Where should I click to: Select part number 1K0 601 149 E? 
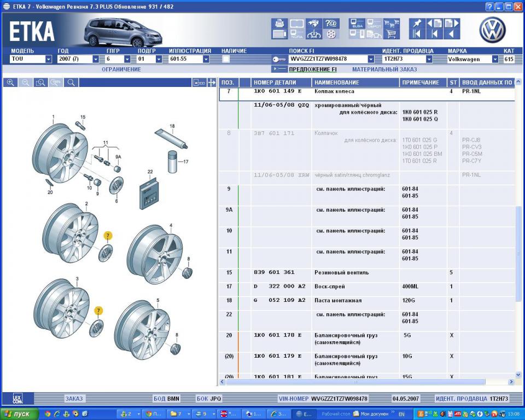[277, 91]
